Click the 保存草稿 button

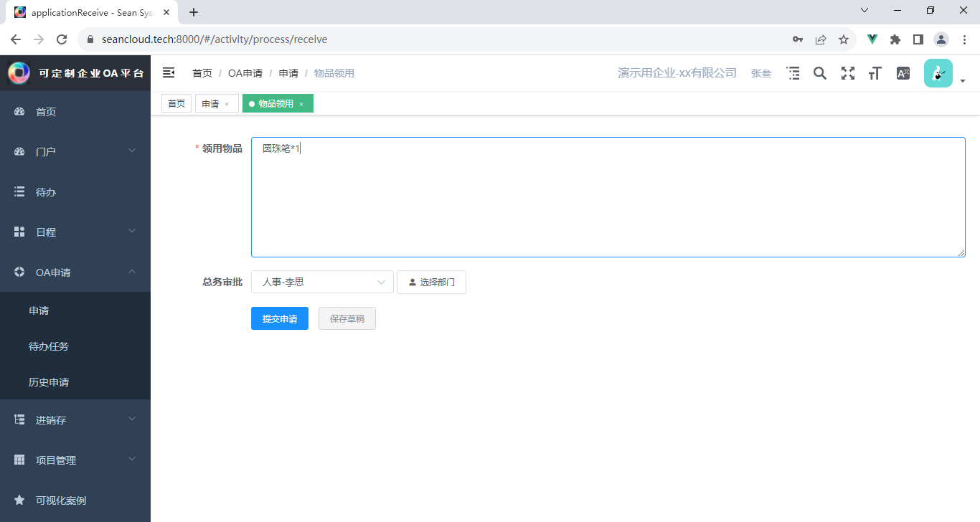(347, 318)
